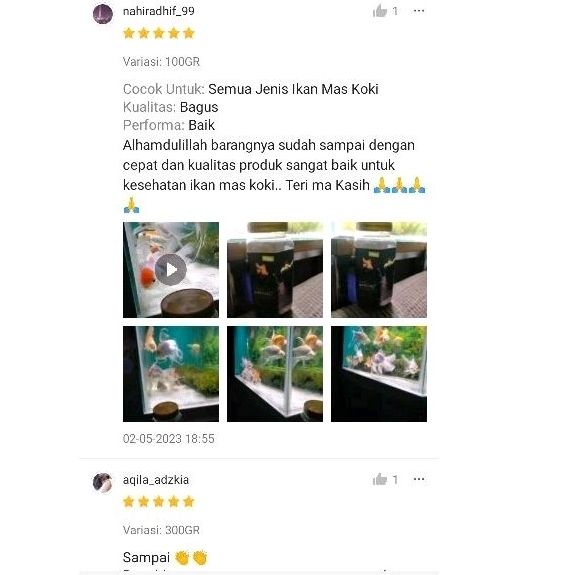
Task: Open bottom-left aquarium photo with goldfish
Action: tap(171, 374)
